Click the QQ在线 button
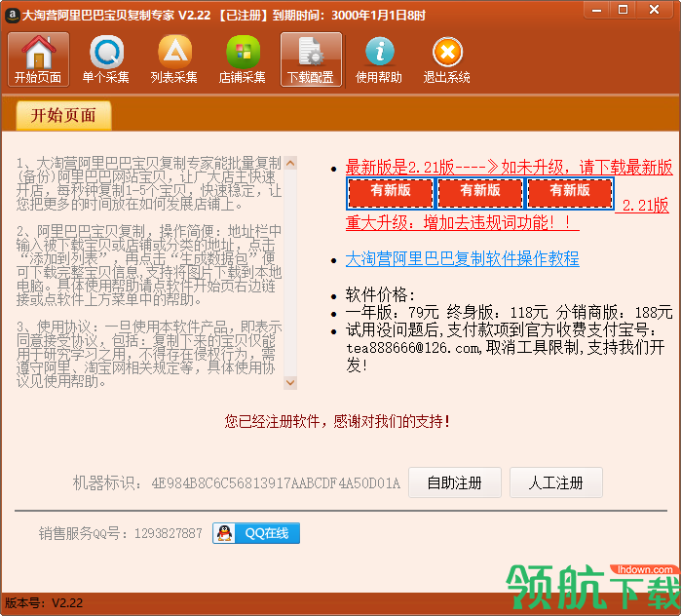Viewport: 681px width, 616px height. coord(256,533)
